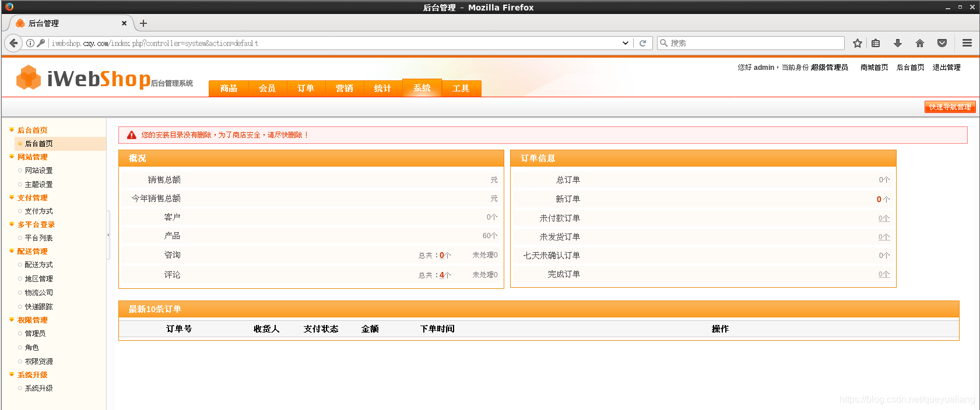Open Pocket icon in toolbar
This screenshot has height=410, width=980.
(942, 43)
